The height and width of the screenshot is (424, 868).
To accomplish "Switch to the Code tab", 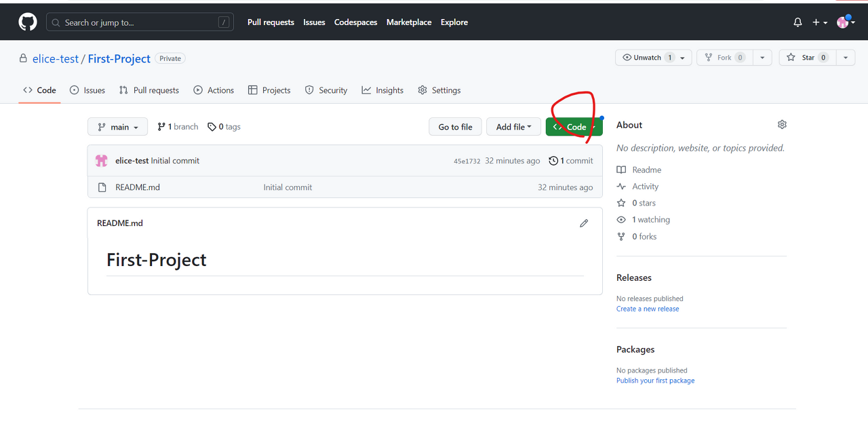I will click(39, 90).
